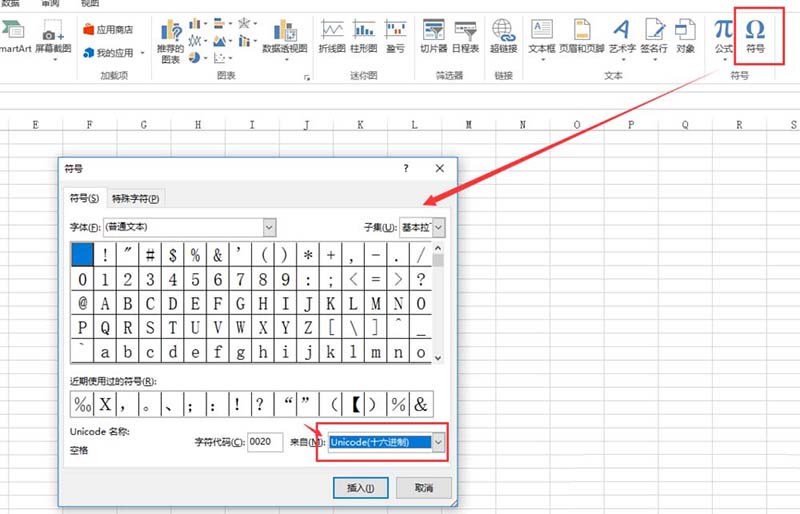800x514 pixels.
Task: Click the 公式 pi equation icon
Action: (723, 37)
